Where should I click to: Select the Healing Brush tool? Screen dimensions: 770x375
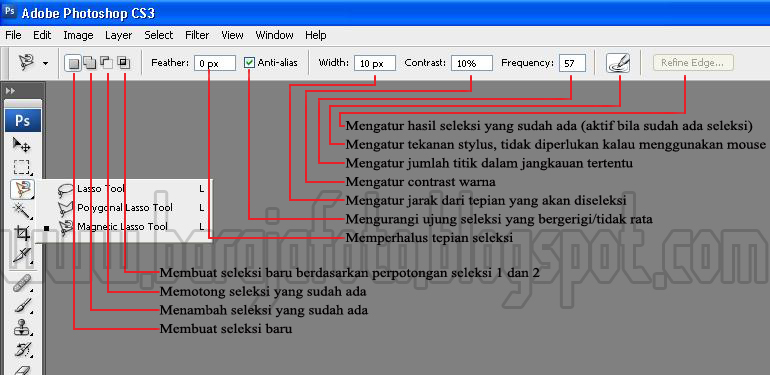(x=22, y=284)
